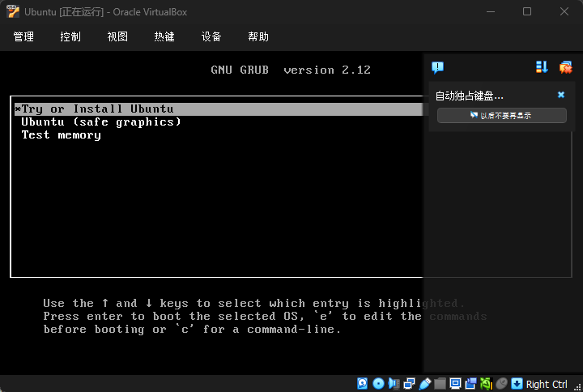Image resolution: width=583 pixels, height=392 pixels.
Task: Clear all notifications with the red-X icon
Action: tap(565, 67)
